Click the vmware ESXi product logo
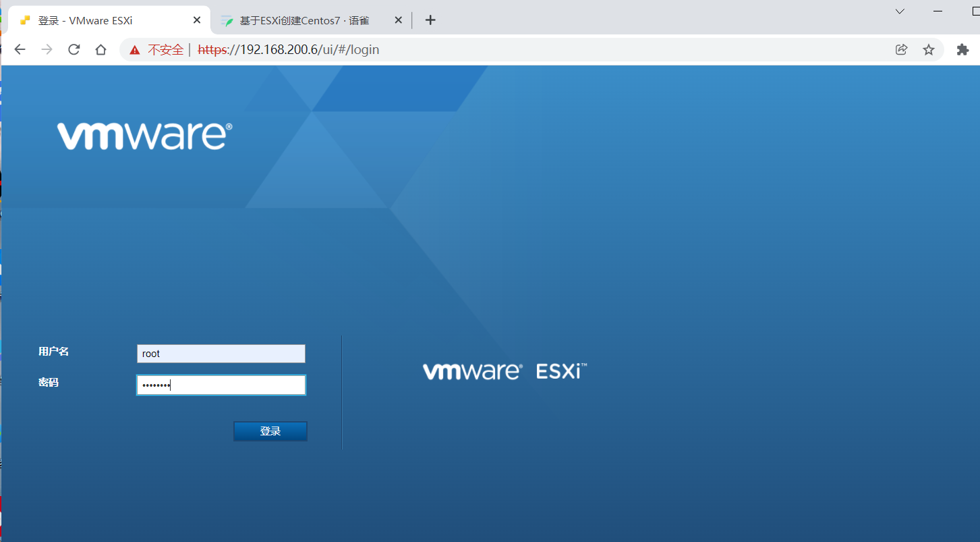 tap(505, 371)
